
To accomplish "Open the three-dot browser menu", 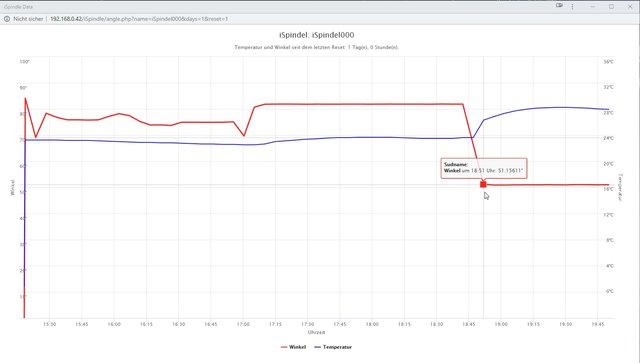I will (572, 7).
